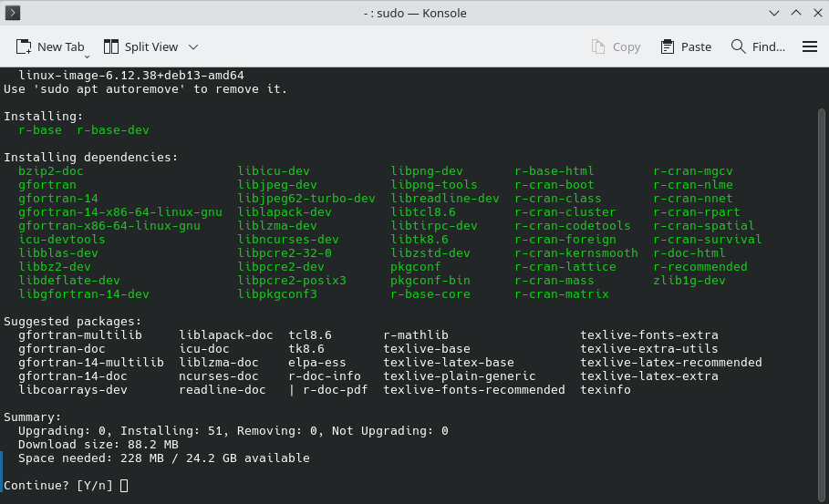The height and width of the screenshot is (504, 829).
Task: Click the texlive-fonts-extra suggested package
Action: pyautogui.click(x=648, y=335)
